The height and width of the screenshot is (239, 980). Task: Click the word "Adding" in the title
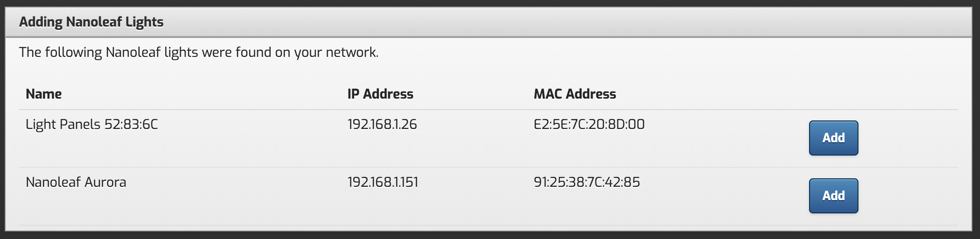click(x=41, y=22)
